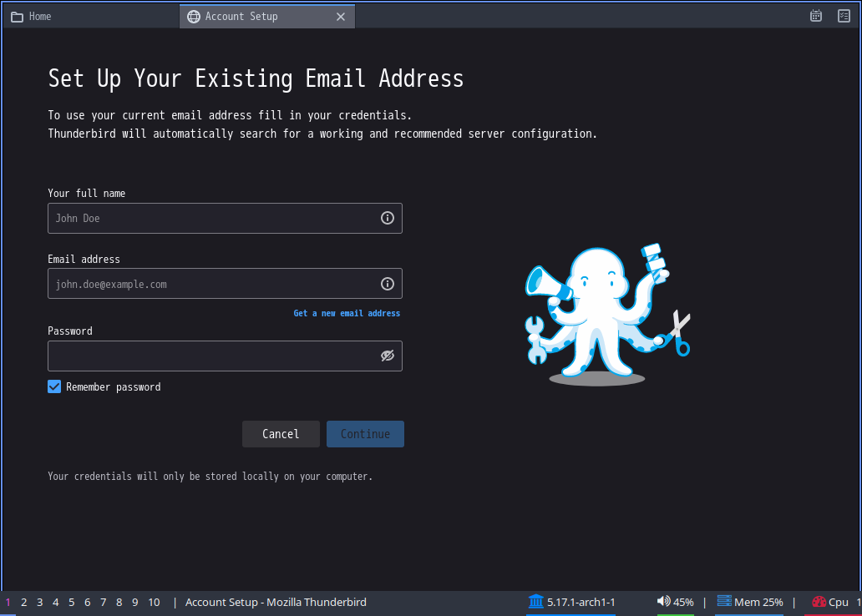Open the calendar icon in tab bar
The image size is (862, 616).
(x=816, y=16)
